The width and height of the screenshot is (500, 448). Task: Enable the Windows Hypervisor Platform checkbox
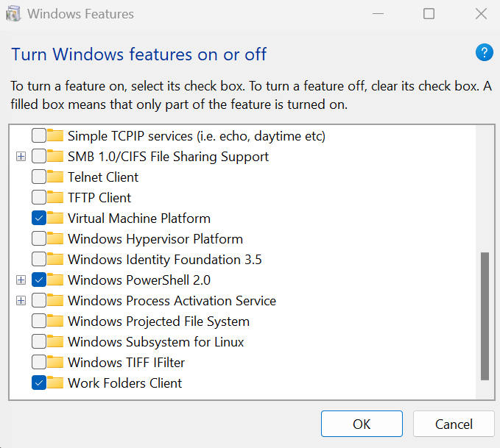click(x=38, y=239)
